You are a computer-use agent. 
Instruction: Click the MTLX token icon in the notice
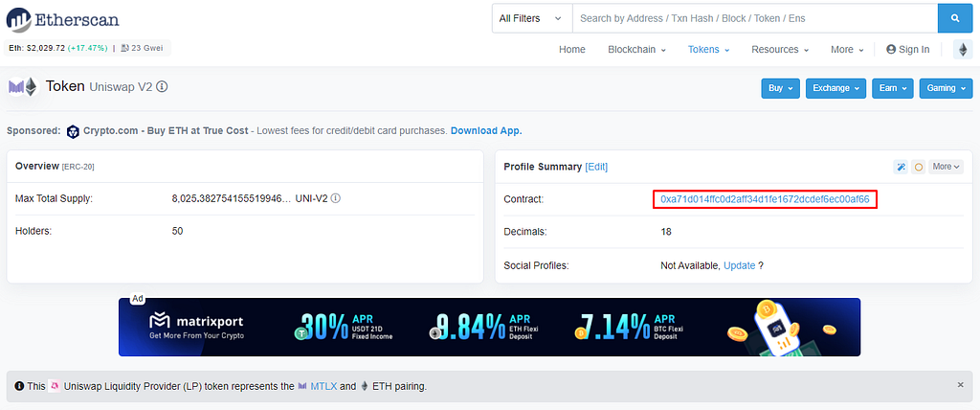point(302,386)
